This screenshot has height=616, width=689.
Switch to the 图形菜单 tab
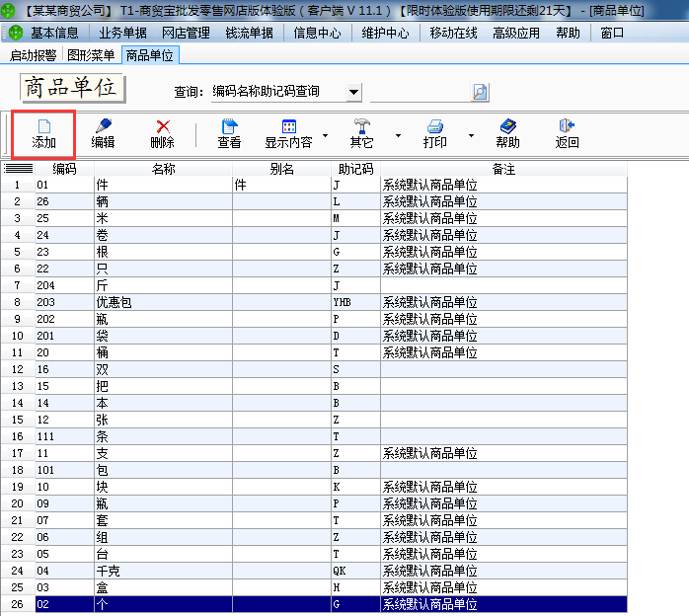click(x=91, y=55)
